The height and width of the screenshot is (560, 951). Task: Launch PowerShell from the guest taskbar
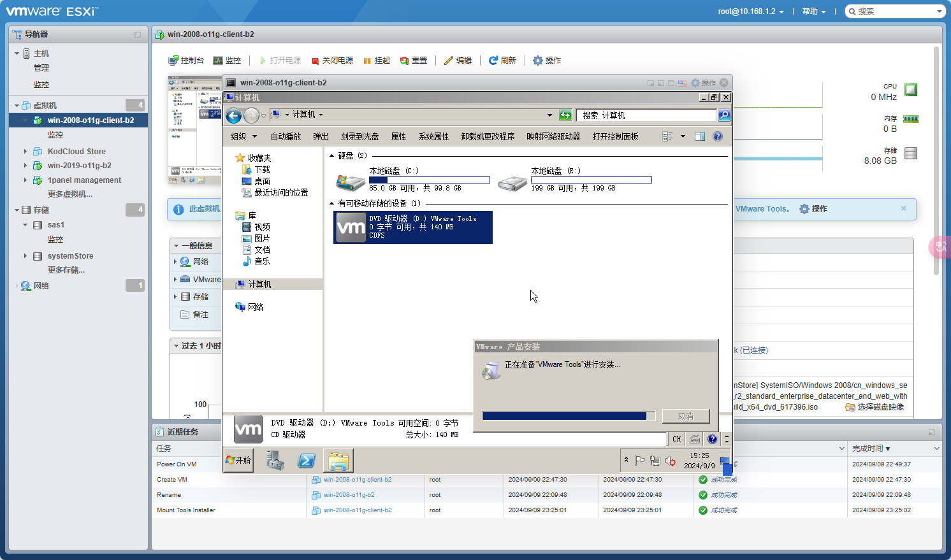307,461
